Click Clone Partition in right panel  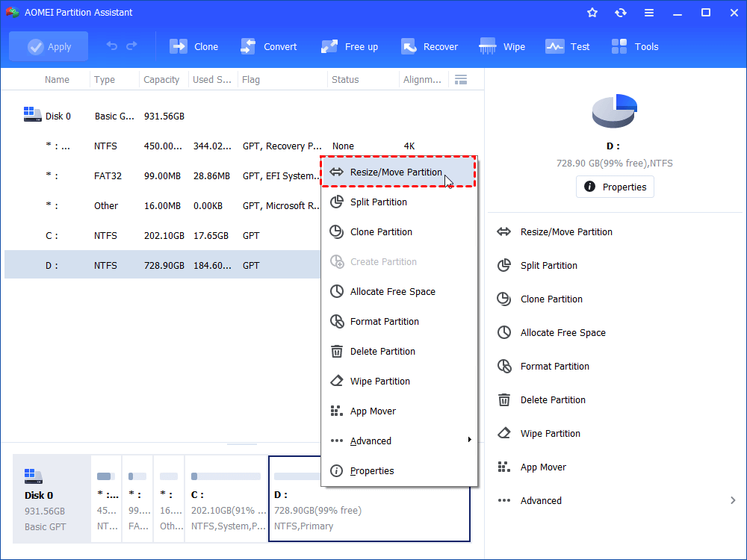coord(540,299)
